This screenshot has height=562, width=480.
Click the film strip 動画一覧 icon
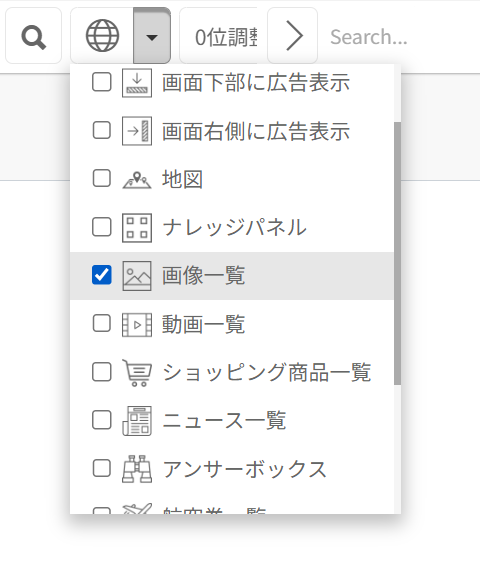[137, 325]
